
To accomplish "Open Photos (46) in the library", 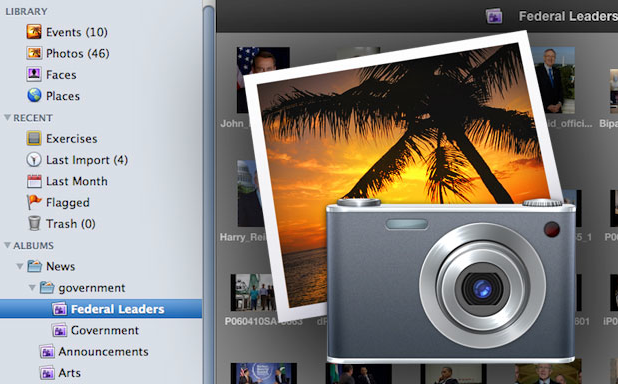I will [78, 53].
